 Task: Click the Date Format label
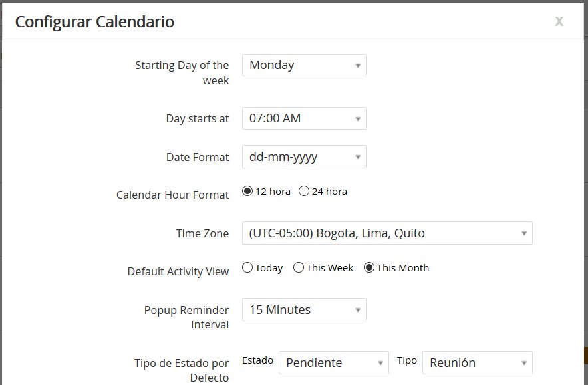(198, 157)
